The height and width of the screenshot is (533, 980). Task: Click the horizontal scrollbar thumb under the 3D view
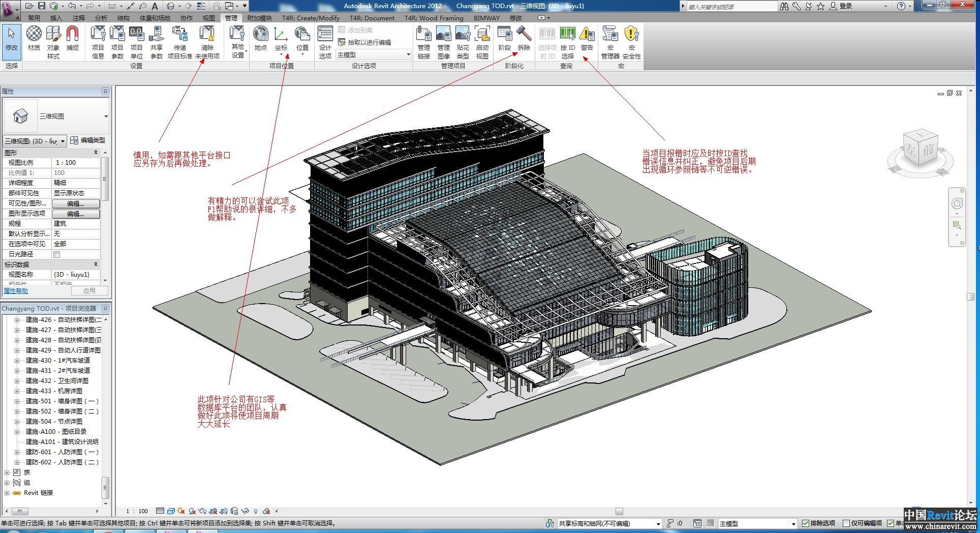tap(619, 511)
